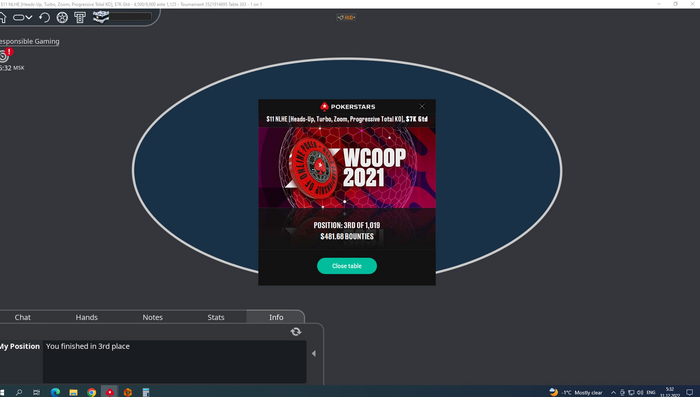Click the weather widget Mostly clear
The height and width of the screenshot is (397, 700).
[x=576, y=393]
